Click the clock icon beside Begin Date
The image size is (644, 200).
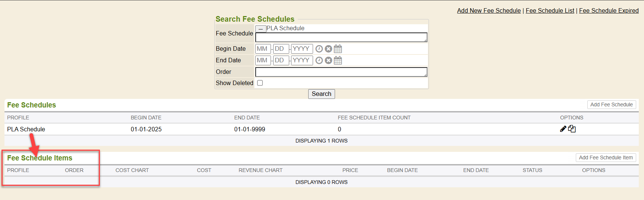click(x=319, y=49)
